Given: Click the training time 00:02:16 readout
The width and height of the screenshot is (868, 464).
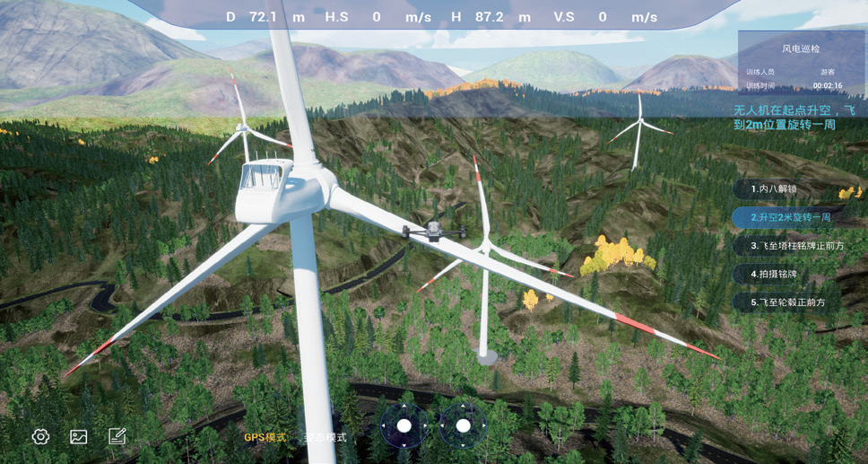Looking at the screenshot, I should click(x=827, y=86).
